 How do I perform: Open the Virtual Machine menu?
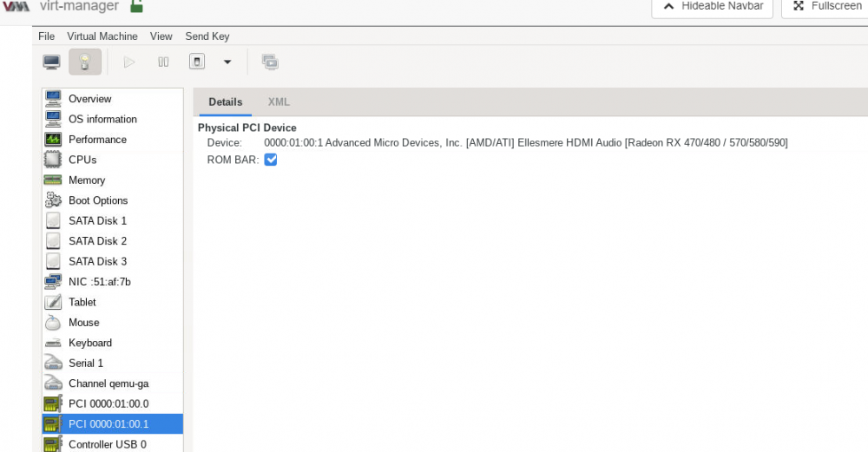point(102,36)
